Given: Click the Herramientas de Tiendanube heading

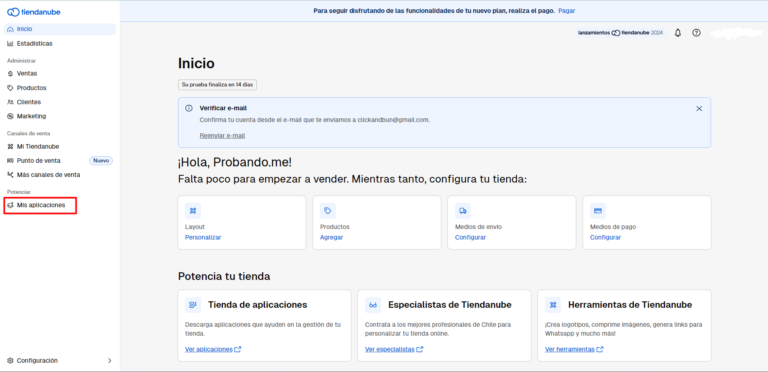Looking at the screenshot, I should (630, 305).
